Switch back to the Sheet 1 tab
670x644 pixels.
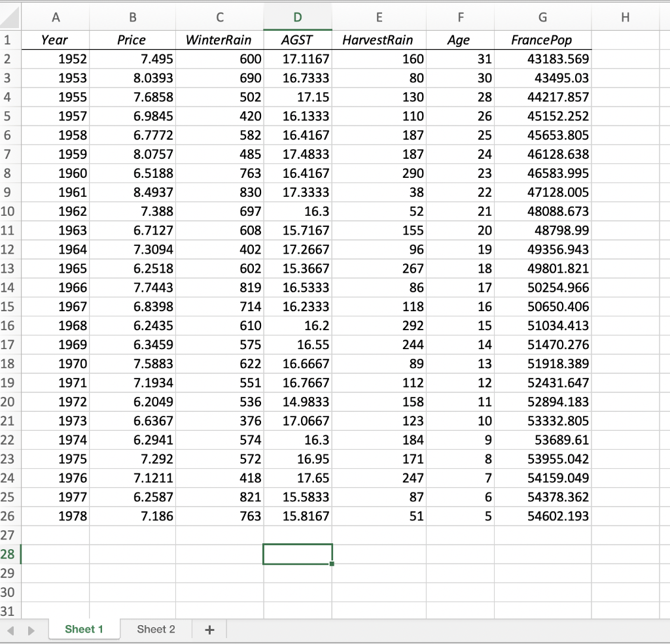[84, 629]
